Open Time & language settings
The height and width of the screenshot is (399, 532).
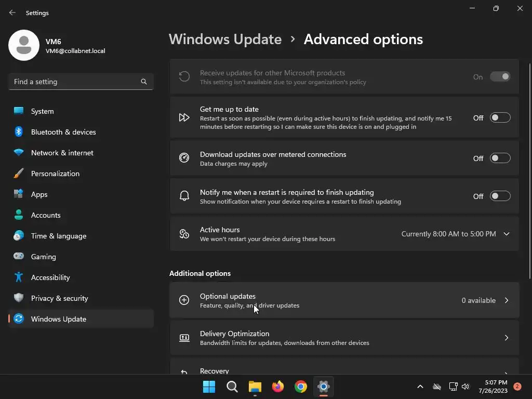click(x=81, y=235)
